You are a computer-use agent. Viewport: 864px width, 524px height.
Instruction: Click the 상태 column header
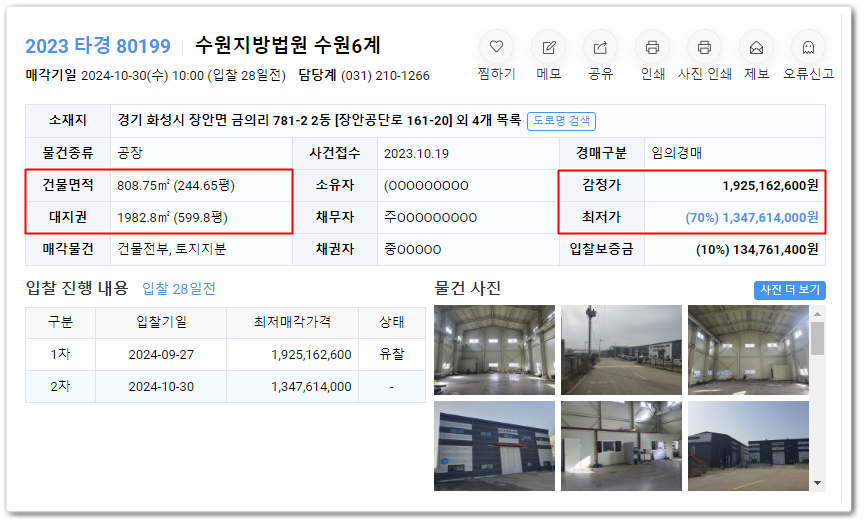coord(392,322)
